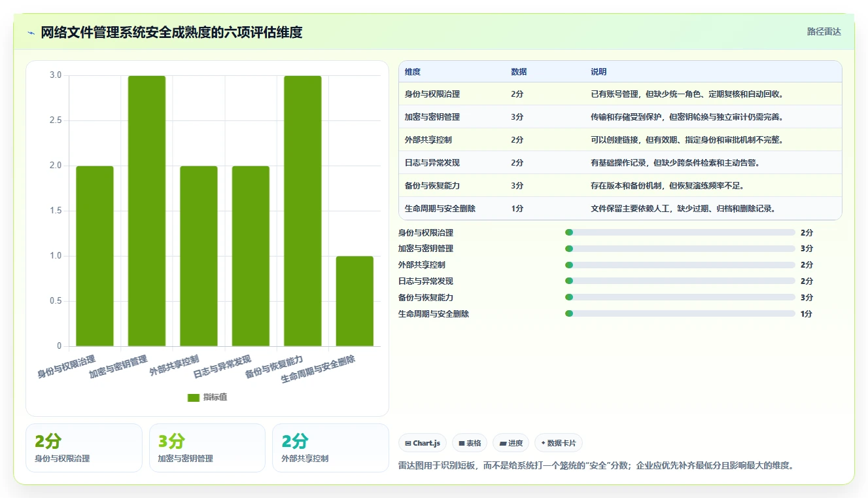Click description '传输和存储受到保护'
Image resolution: width=868 pixels, height=498 pixels.
click(687, 117)
